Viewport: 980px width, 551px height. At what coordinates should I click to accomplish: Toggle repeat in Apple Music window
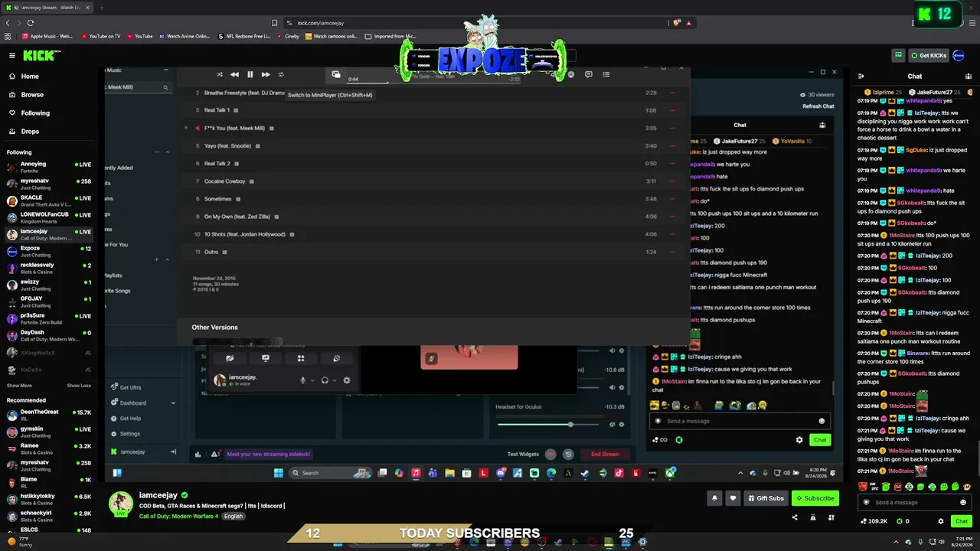click(281, 74)
